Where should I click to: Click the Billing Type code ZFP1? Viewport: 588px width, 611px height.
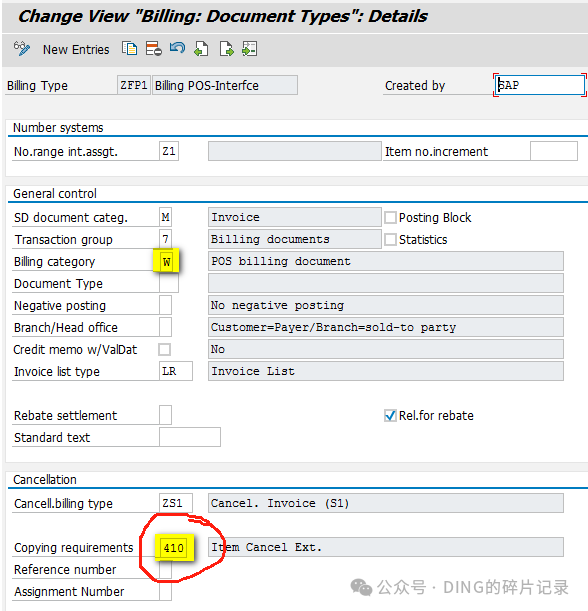click(x=134, y=85)
